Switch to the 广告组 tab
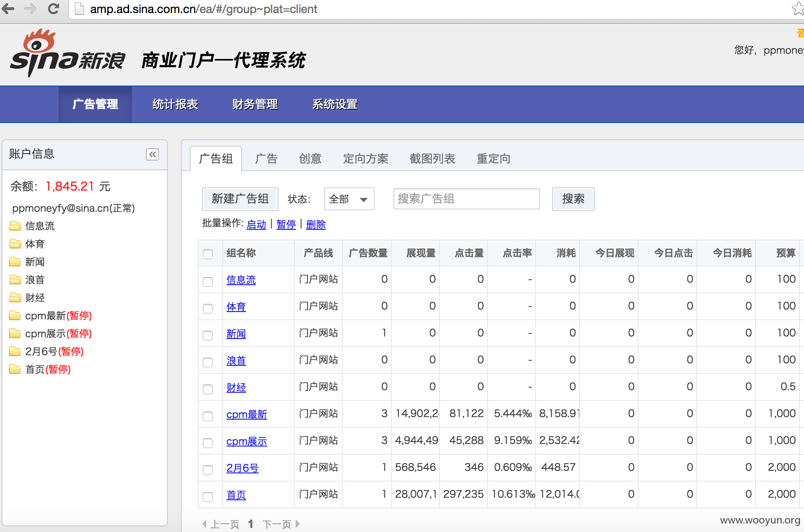The image size is (804, 532). point(216,158)
